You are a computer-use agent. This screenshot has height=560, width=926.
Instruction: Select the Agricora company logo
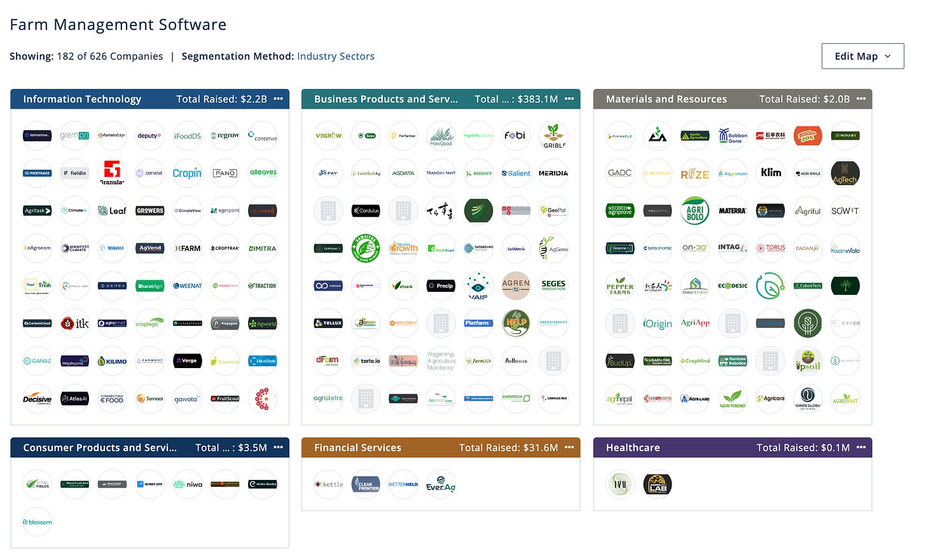point(770,399)
